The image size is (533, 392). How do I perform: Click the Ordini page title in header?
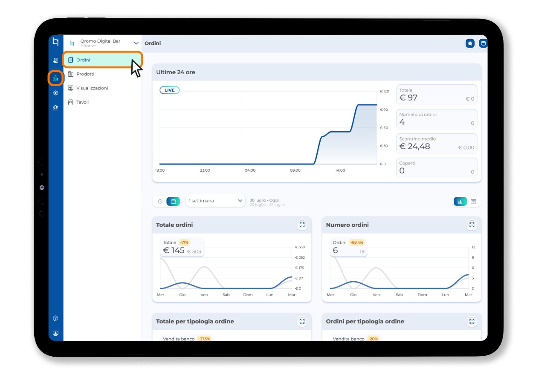(x=153, y=43)
